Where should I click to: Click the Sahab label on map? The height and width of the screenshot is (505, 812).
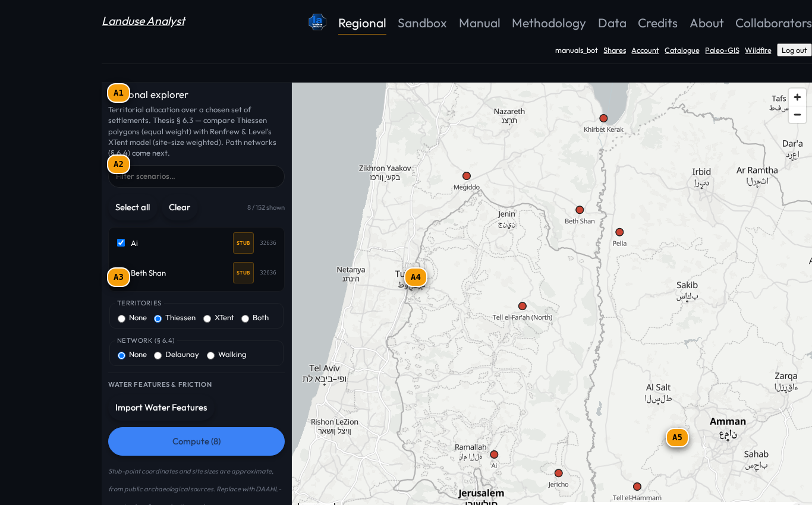756,454
